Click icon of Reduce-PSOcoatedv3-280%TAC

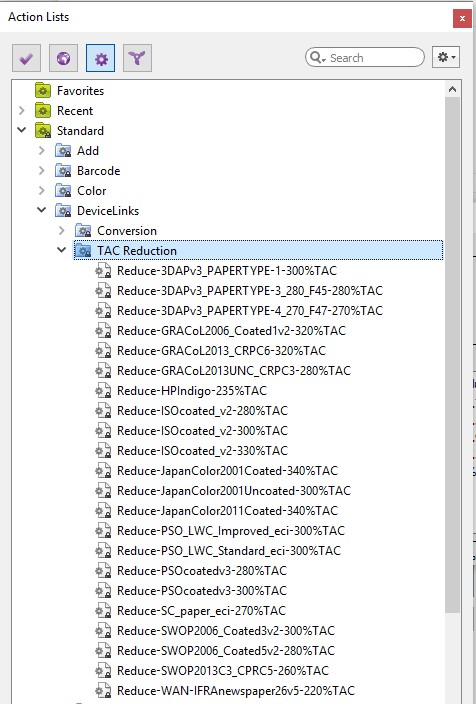coord(103,571)
